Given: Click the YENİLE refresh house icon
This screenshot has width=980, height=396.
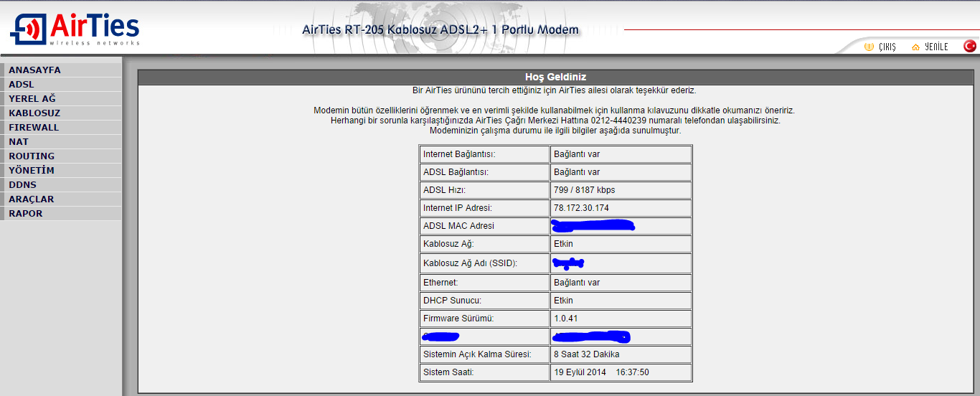Looking at the screenshot, I should (x=915, y=47).
